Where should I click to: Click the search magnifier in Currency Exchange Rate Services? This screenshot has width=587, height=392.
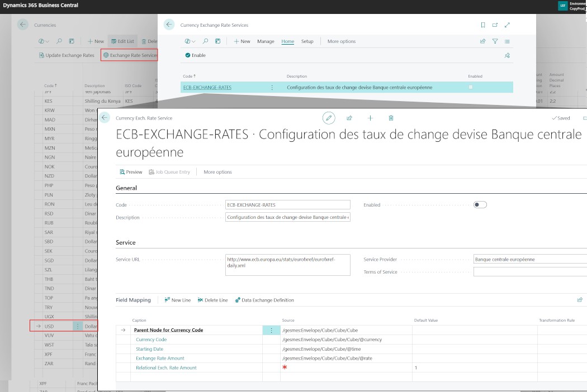pyautogui.click(x=206, y=41)
